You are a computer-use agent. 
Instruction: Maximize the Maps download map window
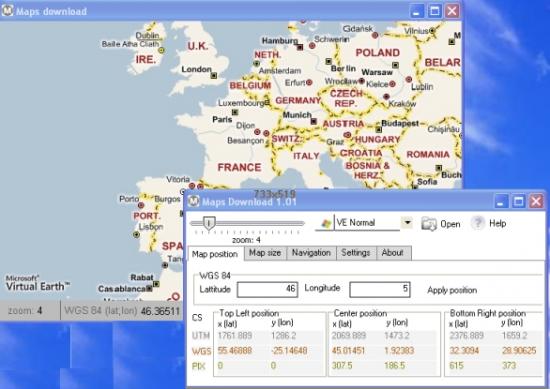point(434,11)
